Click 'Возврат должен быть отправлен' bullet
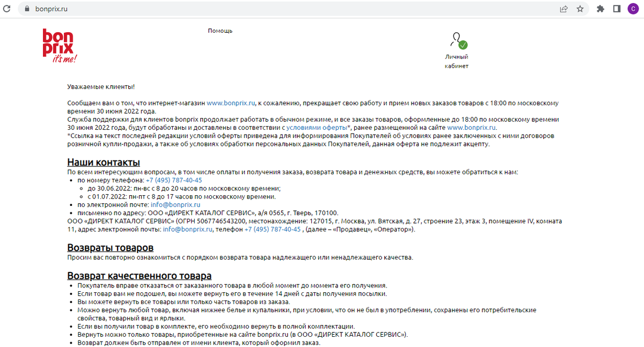Image resolution: width=644 pixels, height=347 pixels. pos(199,343)
